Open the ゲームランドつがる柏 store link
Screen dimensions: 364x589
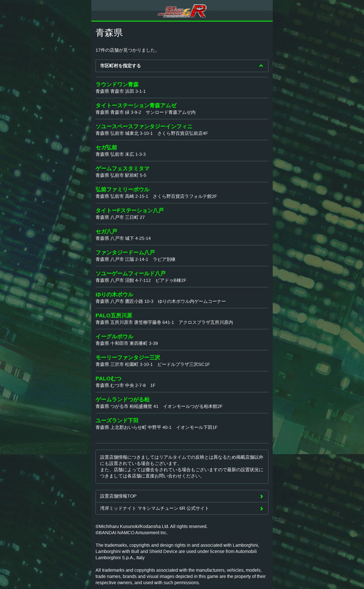coord(122,399)
